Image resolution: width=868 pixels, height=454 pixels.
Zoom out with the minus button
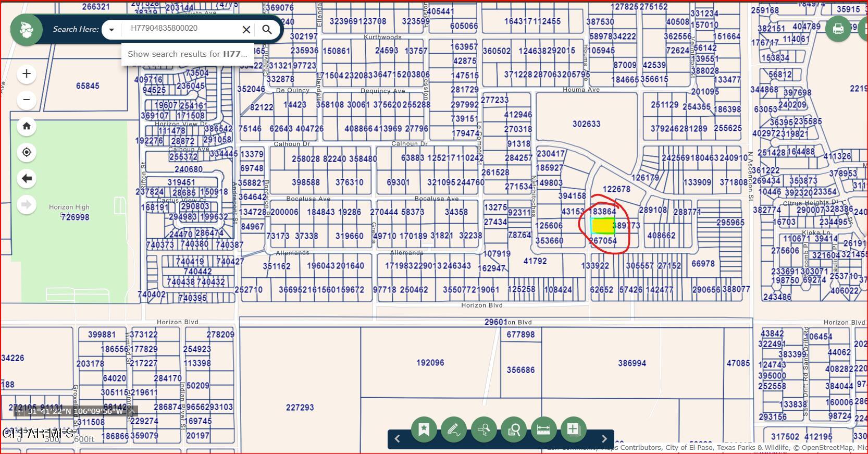(x=27, y=100)
